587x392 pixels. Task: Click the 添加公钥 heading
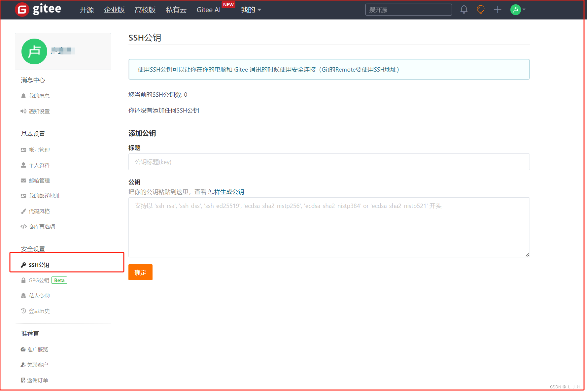pos(142,133)
